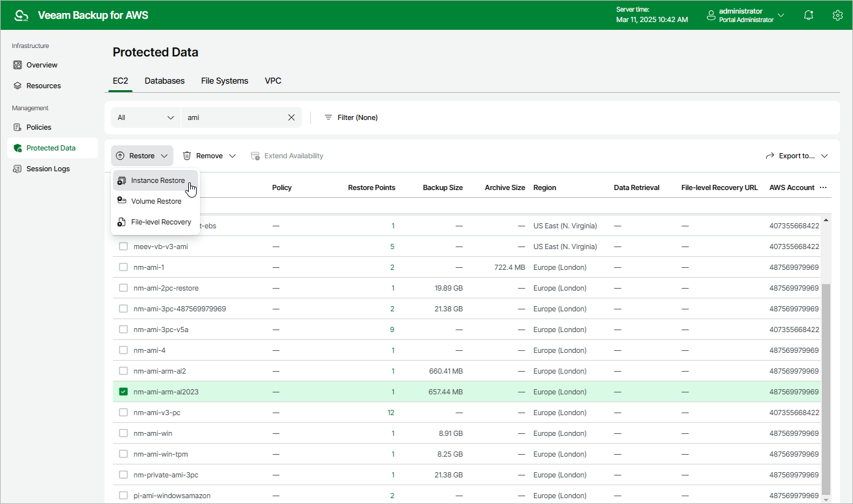Click the ami search input field

click(x=234, y=117)
